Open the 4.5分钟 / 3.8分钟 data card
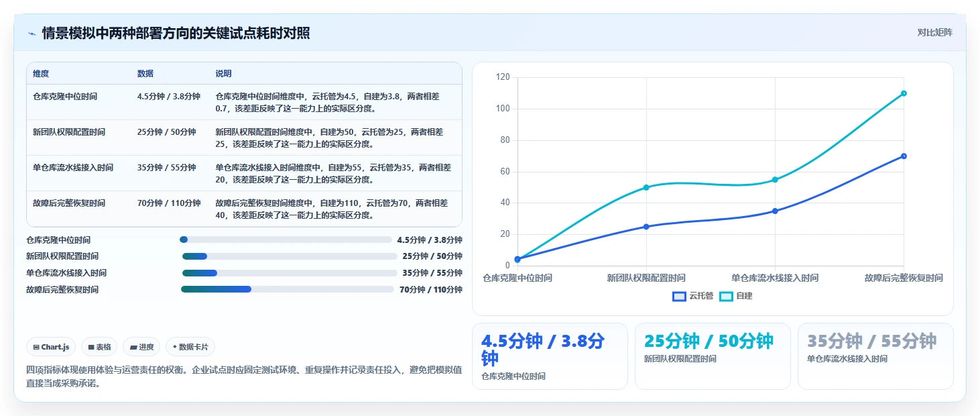This screenshot has height=416, width=980. (x=550, y=356)
